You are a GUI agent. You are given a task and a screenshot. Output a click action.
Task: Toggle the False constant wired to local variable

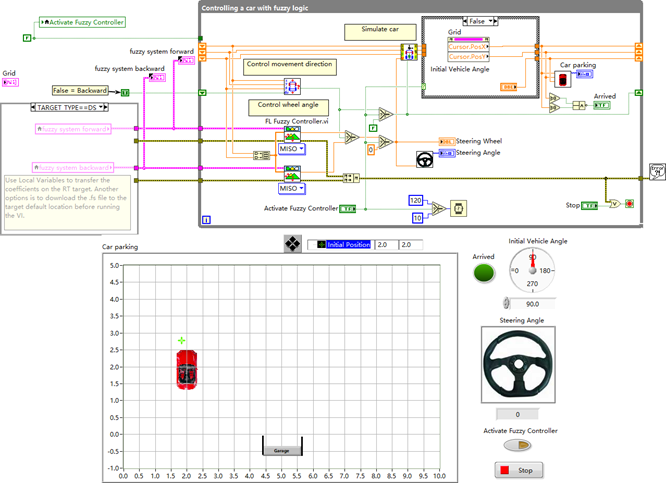[27, 38]
